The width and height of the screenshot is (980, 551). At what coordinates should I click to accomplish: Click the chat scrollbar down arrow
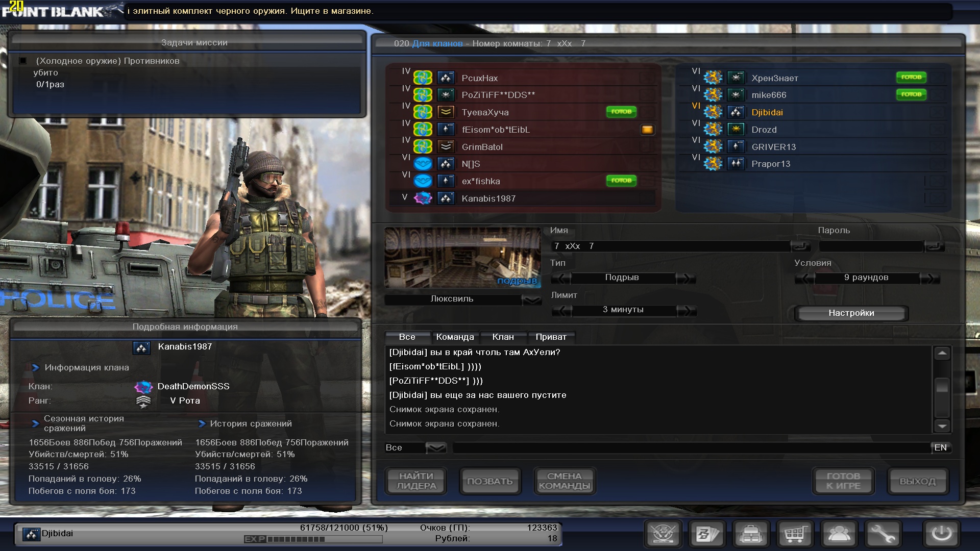point(942,425)
